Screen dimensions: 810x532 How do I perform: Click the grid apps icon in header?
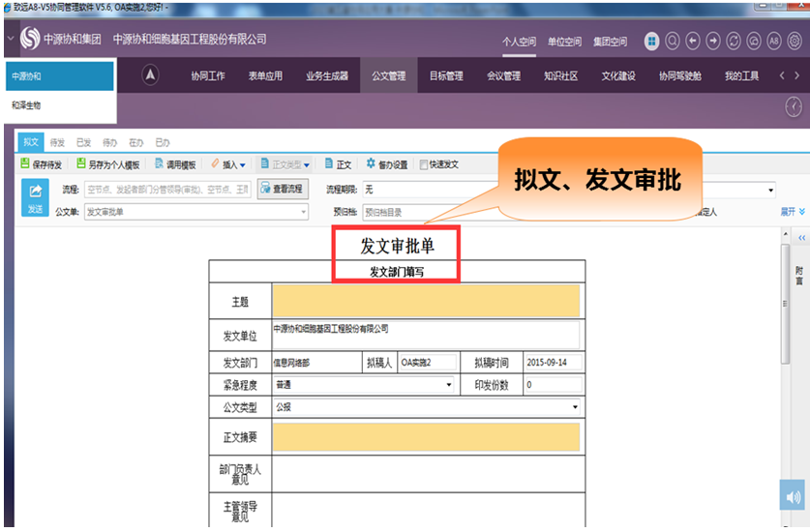(652, 41)
